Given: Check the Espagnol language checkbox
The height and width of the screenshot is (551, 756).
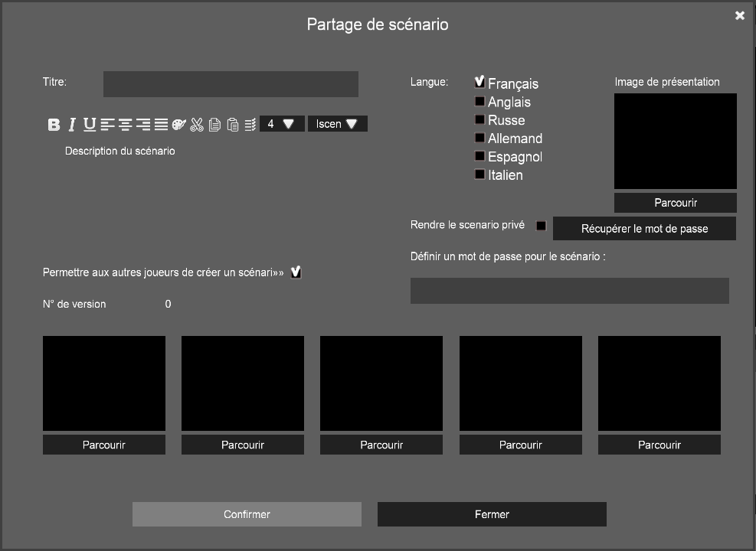Looking at the screenshot, I should point(479,155).
